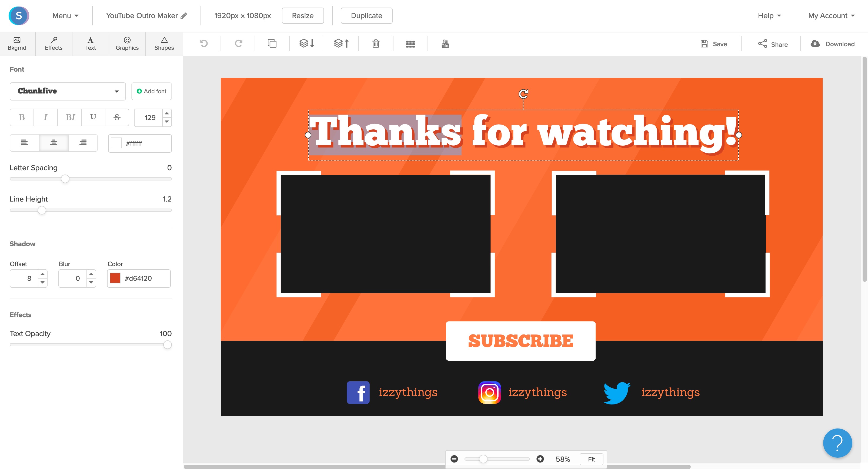Open the Menu dropdown
Image resolution: width=868 pixels, height=469 pixels.
click(x=65, y=15)
